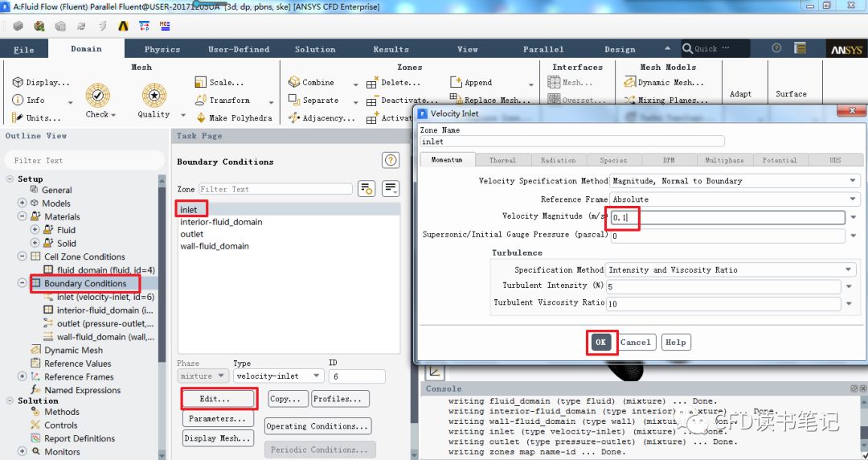This screenshot has height=460, width=868.
Task: Select General in the Setup tree
Action: tap(56, 190)
